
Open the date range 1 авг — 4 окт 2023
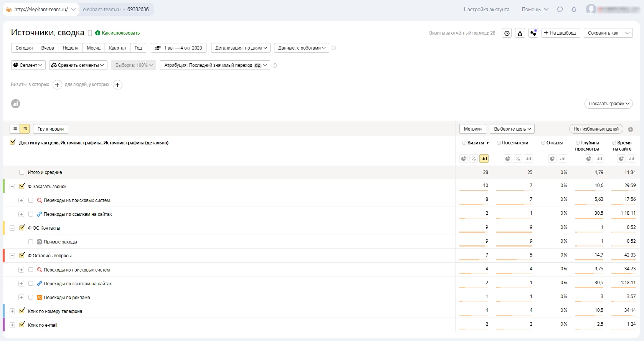pyautogui.click(x=179, y=48)
